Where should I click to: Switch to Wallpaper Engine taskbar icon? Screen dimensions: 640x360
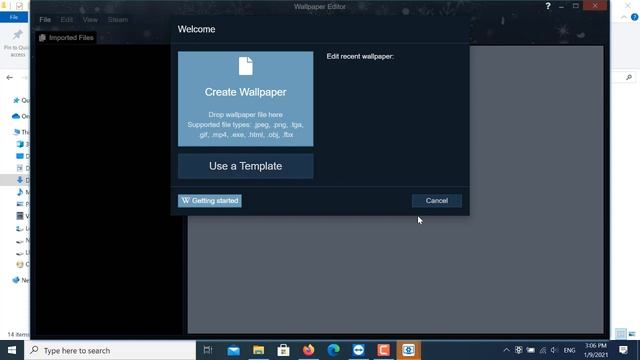[409, 350]
